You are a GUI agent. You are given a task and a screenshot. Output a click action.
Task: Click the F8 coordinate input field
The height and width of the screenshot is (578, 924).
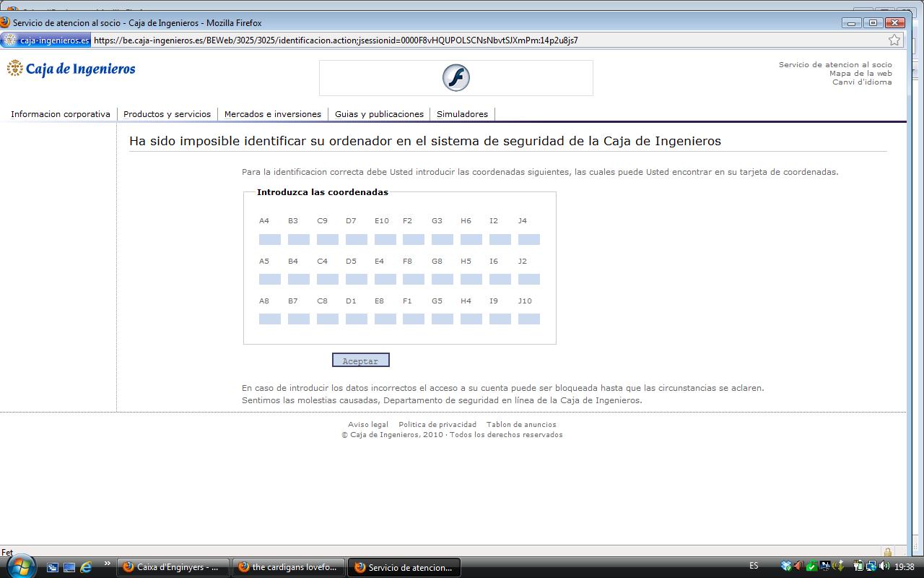click(414, 279)
